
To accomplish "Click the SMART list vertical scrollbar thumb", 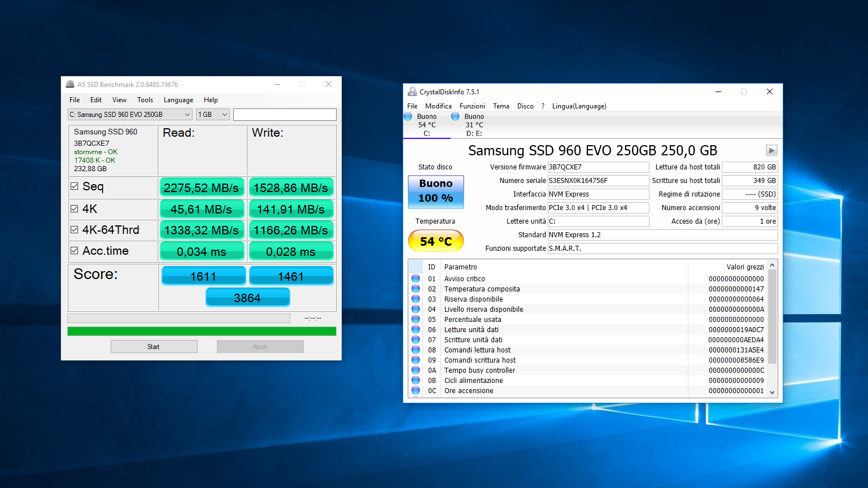I will click(x=772, y=317).
